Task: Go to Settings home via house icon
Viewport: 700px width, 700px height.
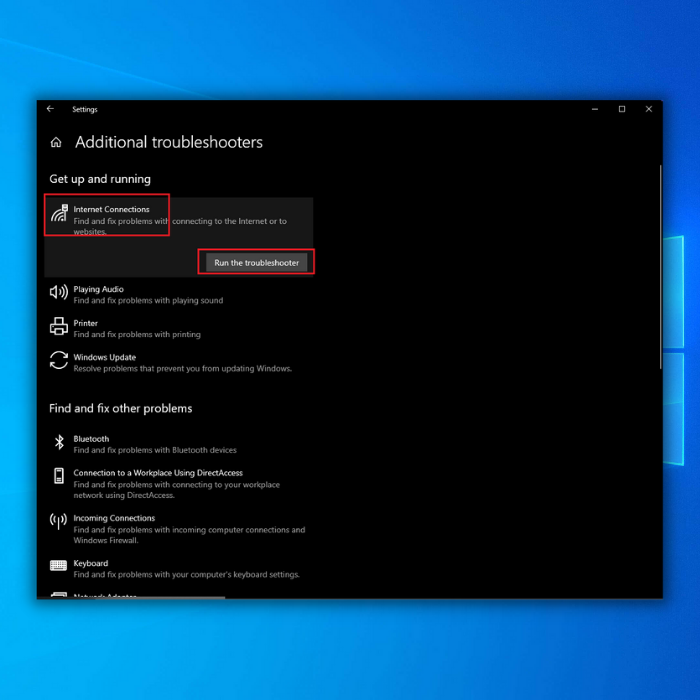Action: pyautogui.click(x=56, y=142)
